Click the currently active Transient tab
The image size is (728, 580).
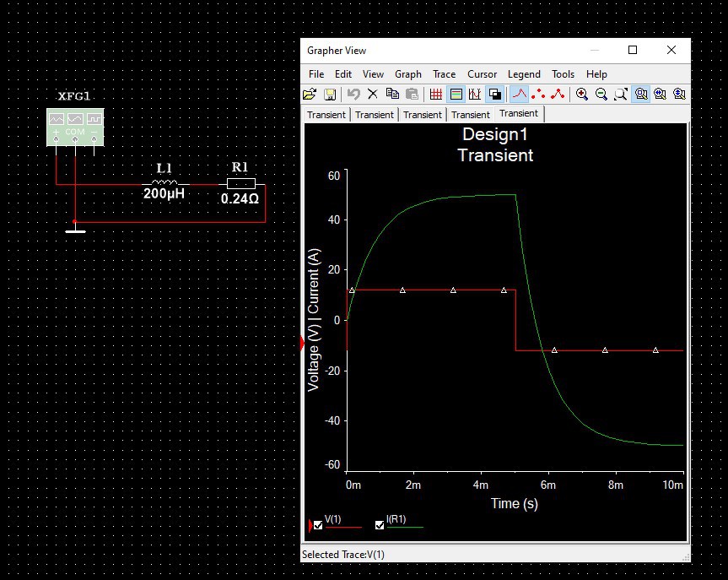(519, 113)
